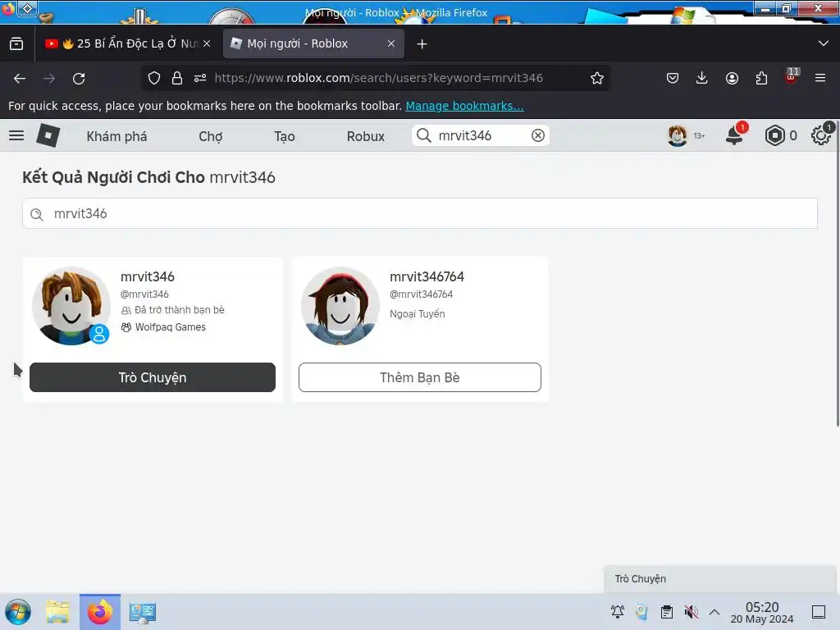Open the Firefox application hamburger menu
This screenshot has width=840, height=630.
[x=820, y=78]
